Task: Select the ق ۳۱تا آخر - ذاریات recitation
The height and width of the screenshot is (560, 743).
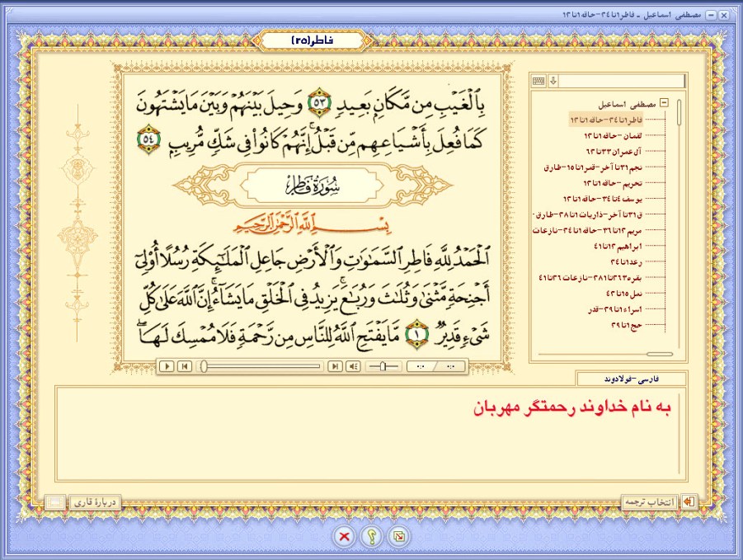Action: [588, 214]
